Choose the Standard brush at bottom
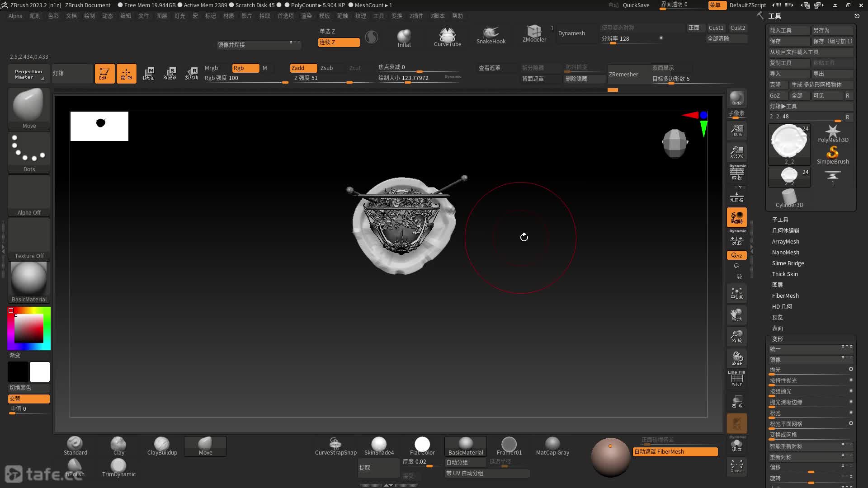The height and width of the screenshot is (488, 868). [x=75, y=446]
